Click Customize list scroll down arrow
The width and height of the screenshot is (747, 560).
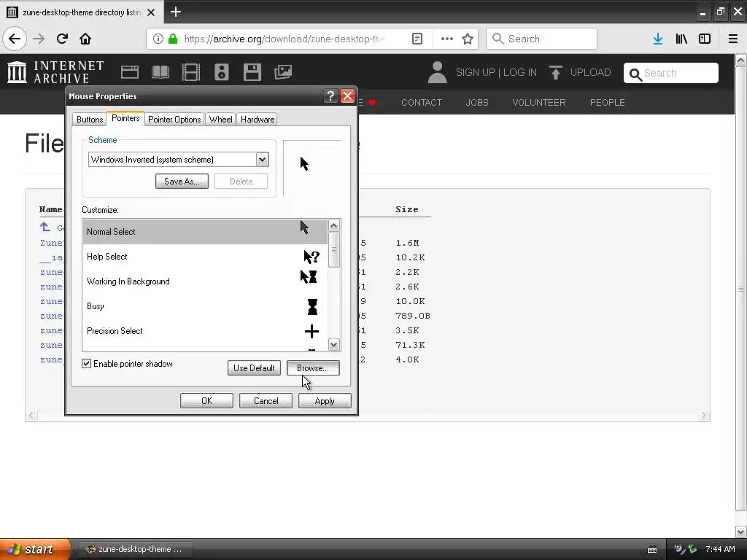tap(334, 344)
